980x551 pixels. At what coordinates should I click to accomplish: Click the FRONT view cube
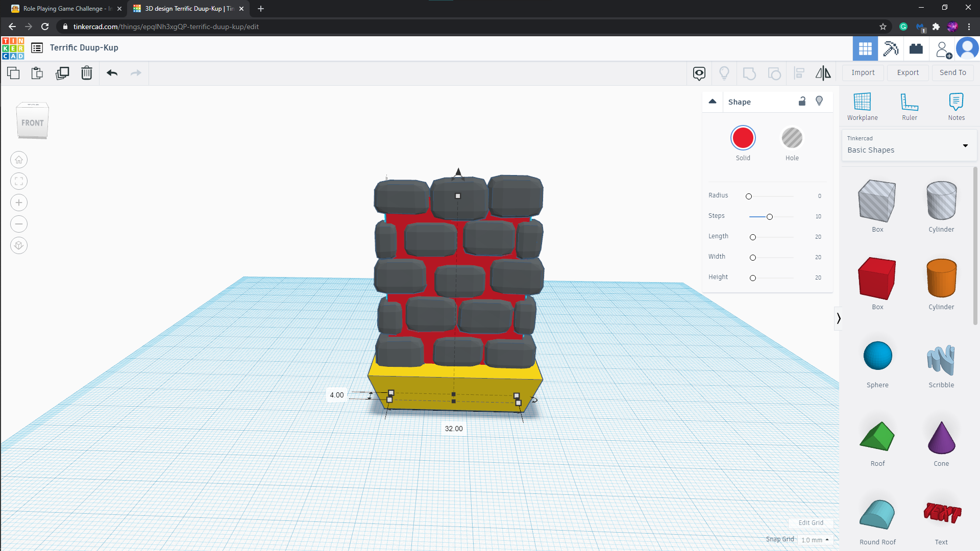(33, 121)
